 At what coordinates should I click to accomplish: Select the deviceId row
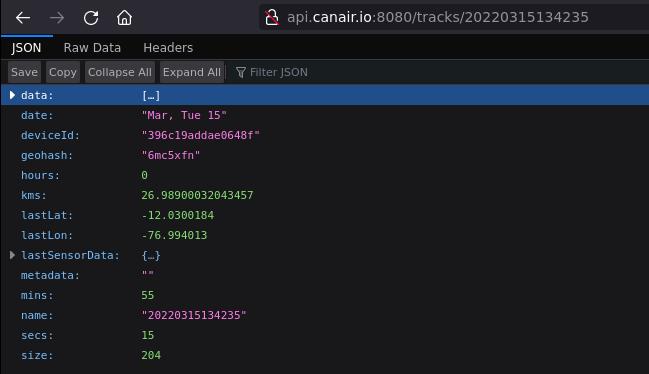[325, 135]
